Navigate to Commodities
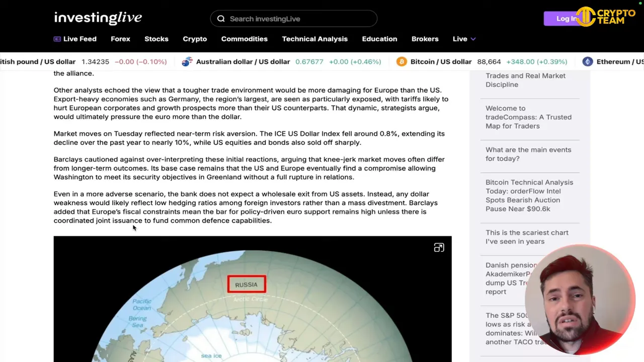 (244, 39)
